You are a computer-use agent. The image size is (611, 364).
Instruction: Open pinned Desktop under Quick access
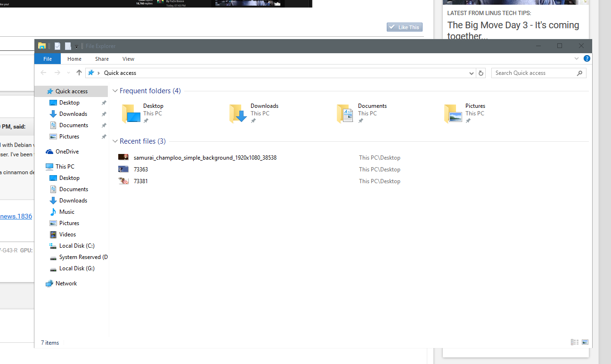[x=69, y=103]
